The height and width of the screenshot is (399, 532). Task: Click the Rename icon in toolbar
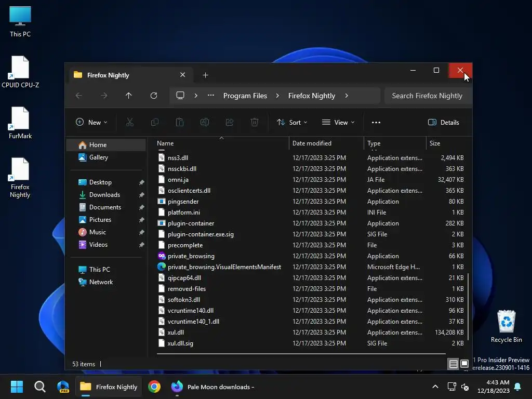(205, 122)
